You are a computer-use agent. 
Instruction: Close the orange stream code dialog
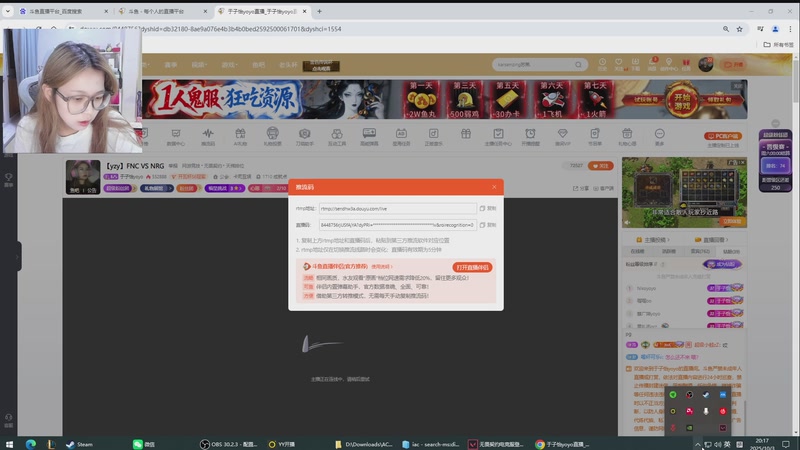494,187
